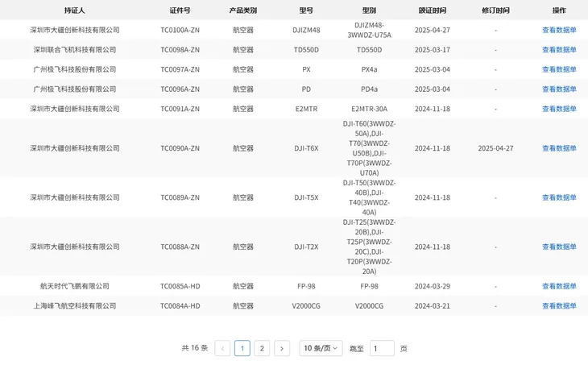Select certificate number TC0084A-HD cell

(180, 306)
